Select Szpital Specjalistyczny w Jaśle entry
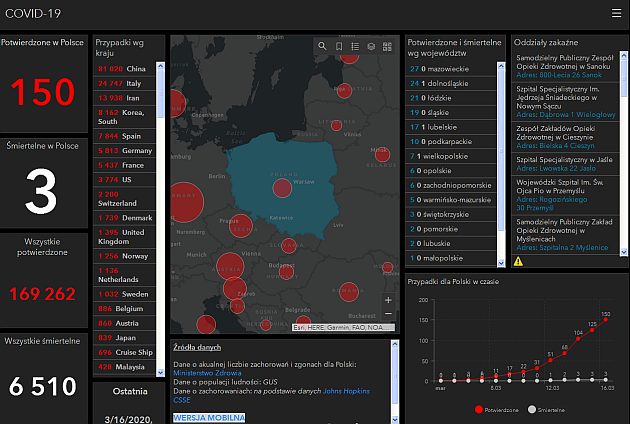 tap(565, 164)
